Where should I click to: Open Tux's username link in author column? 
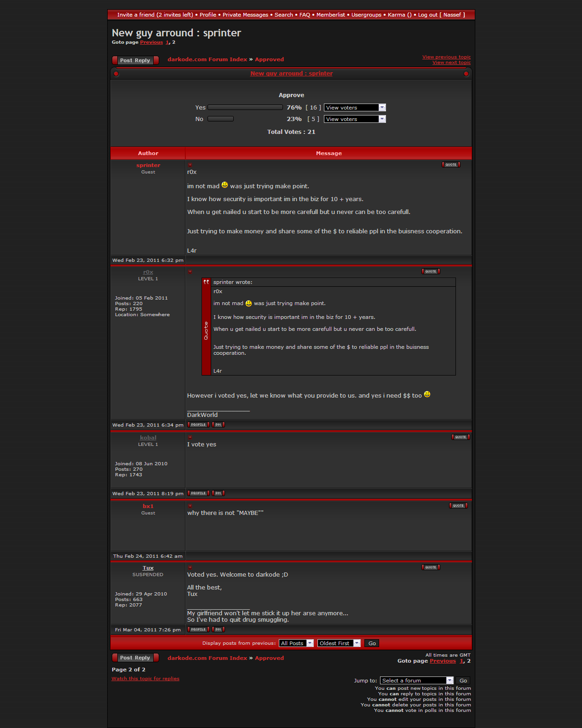(x=148, y=568)
